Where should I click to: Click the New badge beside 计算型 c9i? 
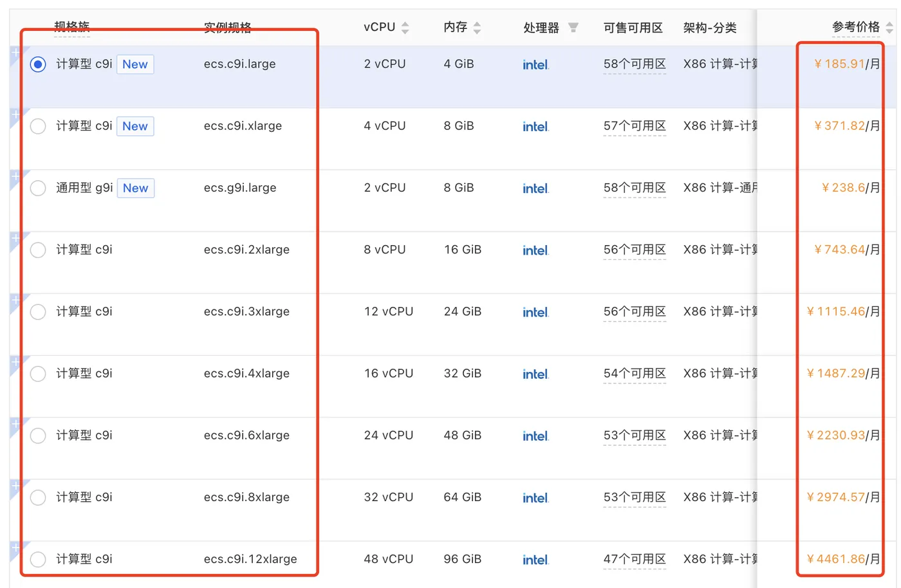(x=135, y=64)
